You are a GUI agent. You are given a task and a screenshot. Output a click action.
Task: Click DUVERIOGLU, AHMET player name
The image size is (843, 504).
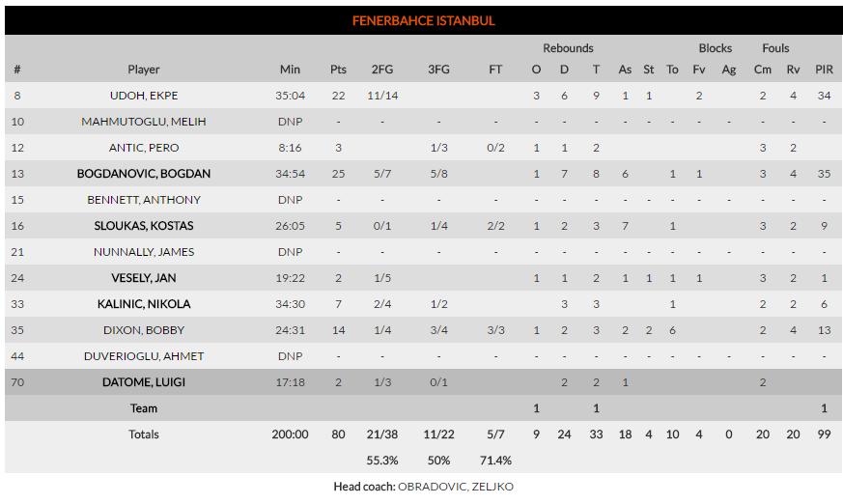(x=144, y=356)
